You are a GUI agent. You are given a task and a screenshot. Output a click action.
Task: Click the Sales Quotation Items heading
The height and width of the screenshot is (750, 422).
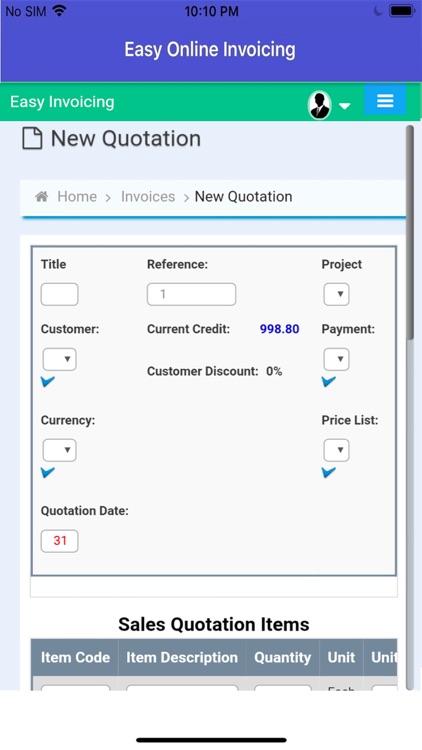pos(214,624)
